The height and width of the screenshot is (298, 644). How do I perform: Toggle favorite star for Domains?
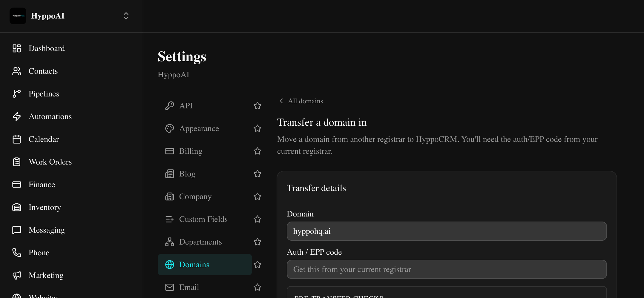point(257,265)
